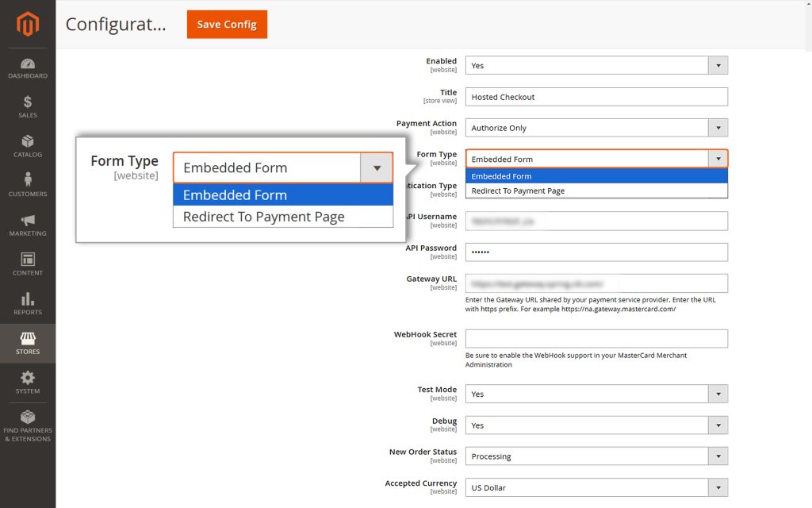The image size is (812, 508).
Task: Open the Marketing menu
Action: [x=28, y=225]
